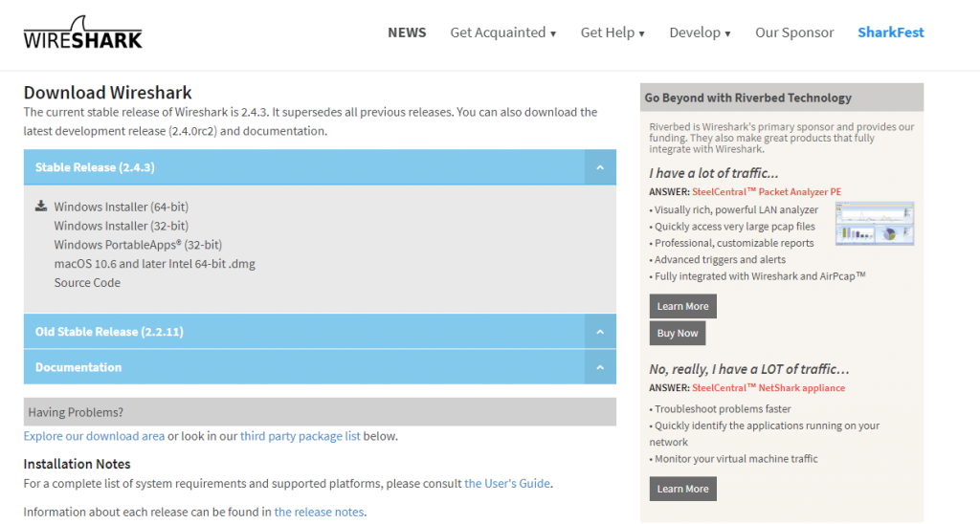Open the Get Acquainted dropdown menu
This screenshot has height=524, width=980.
click(503, 33)
